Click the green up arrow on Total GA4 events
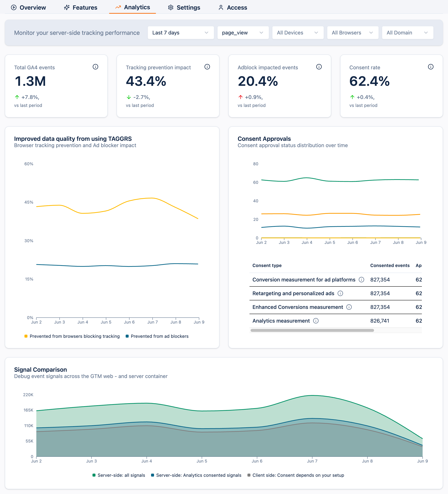The image size is (448, 494). (x=17, y=97)
